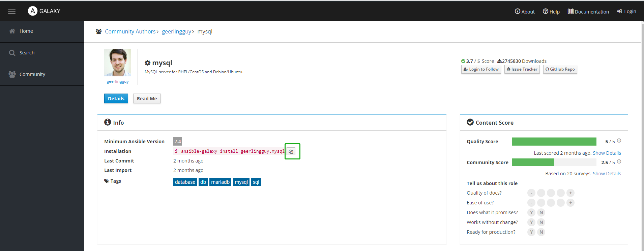Open Community Authors breadcrumb
This screenshot has height=251, width=644.
[x=130, y=31]
